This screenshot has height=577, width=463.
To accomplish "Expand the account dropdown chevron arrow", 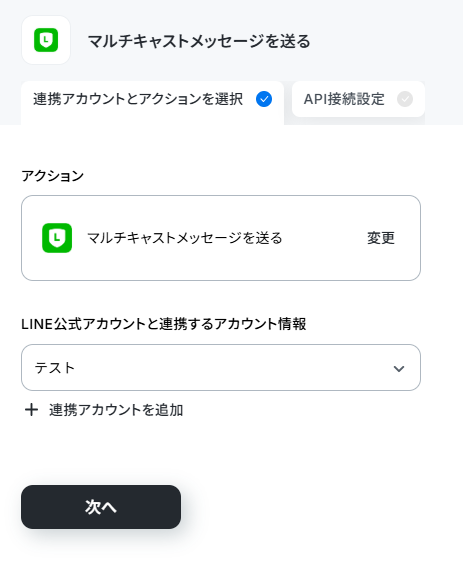I will 399,368.
